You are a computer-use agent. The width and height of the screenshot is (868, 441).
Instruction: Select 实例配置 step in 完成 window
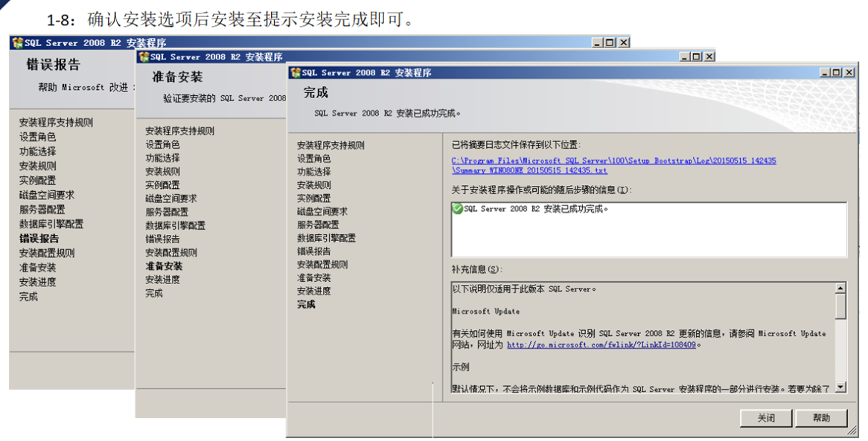(x=314, y=198)
